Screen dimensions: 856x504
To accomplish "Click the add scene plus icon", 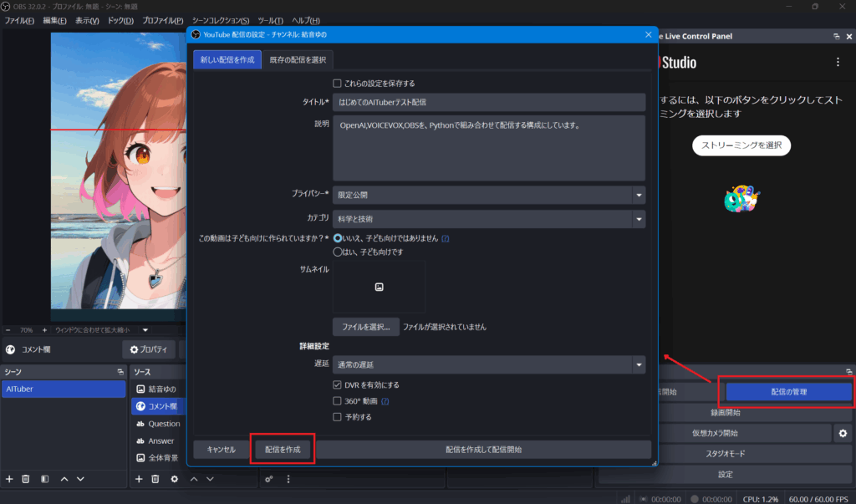I will (9, 479).
